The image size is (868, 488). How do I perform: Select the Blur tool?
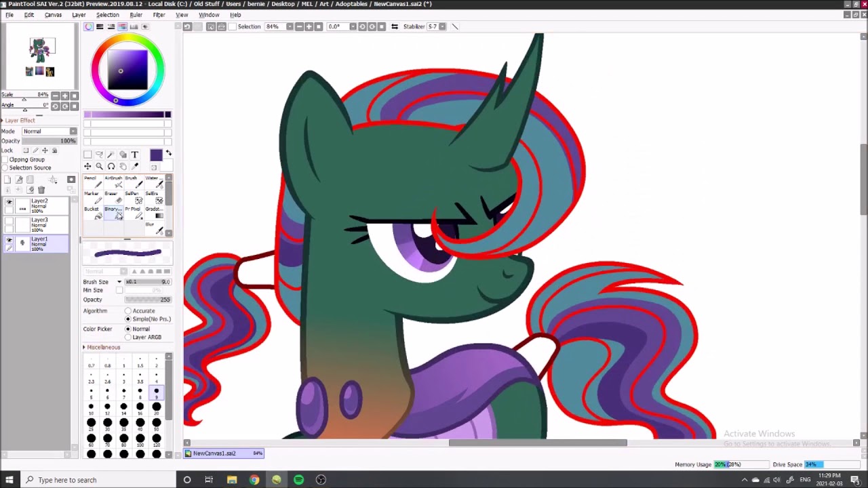pyautogui.click(x=154, y=228)
